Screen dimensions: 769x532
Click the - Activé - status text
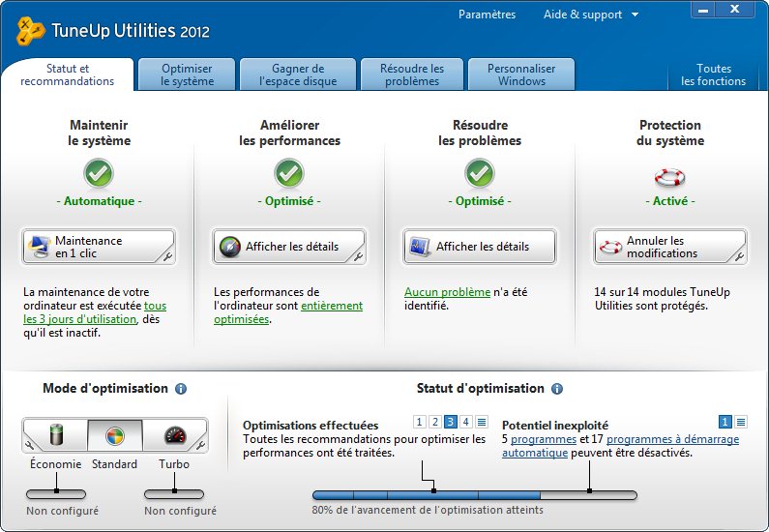pyautogui.click(x=670, y=201)
